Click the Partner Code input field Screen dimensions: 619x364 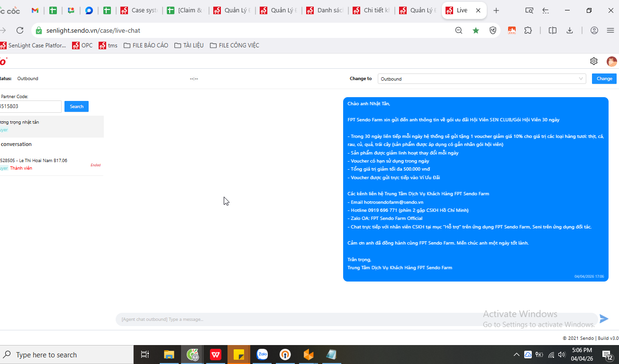click(x=30, y=106)
